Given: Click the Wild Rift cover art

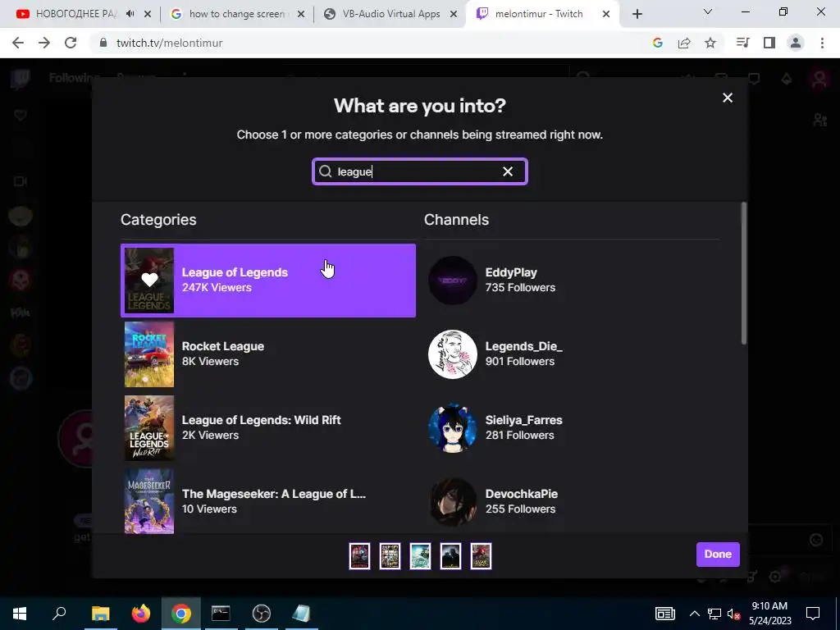Looking at the screenshot, I should tap(149, 428).
